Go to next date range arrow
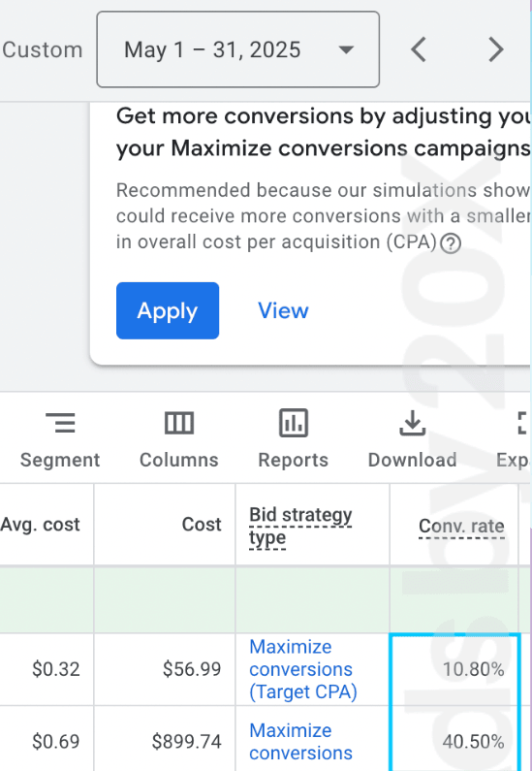 [495, 49]
